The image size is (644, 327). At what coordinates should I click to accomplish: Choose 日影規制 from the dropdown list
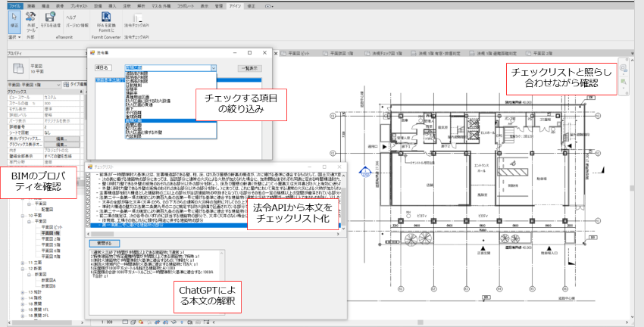(132, 85)
